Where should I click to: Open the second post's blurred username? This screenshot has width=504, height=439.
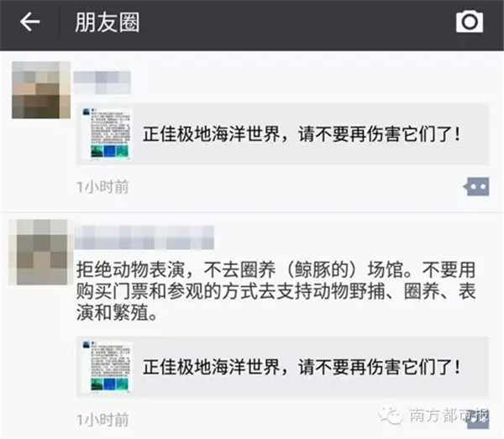(144, 238)
